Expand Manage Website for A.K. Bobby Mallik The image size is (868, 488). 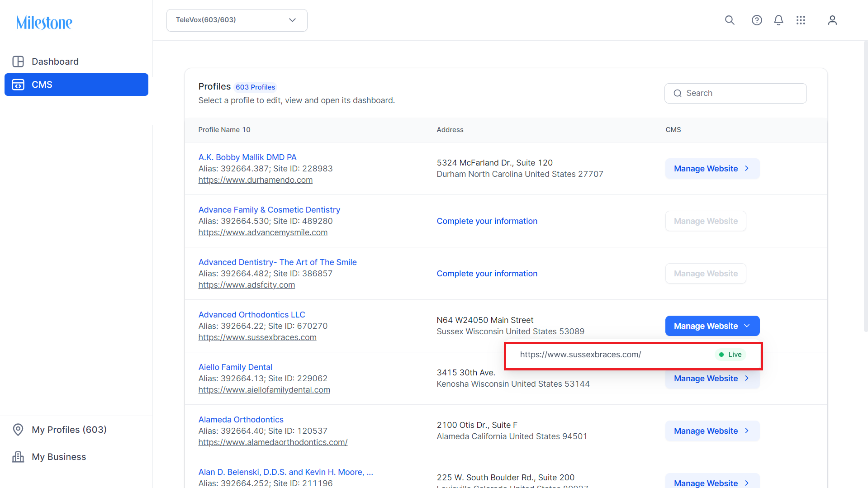point(712,169)
